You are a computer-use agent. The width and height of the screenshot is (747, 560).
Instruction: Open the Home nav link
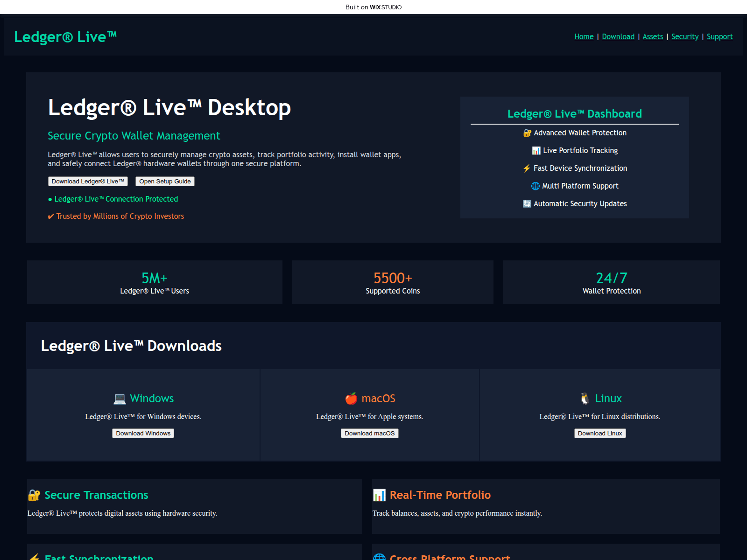point(584,36)
